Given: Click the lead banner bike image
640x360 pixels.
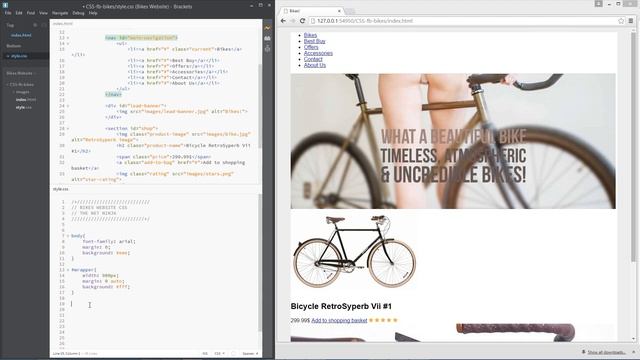Looking at the screenshot, I should (x=453, y=141).
